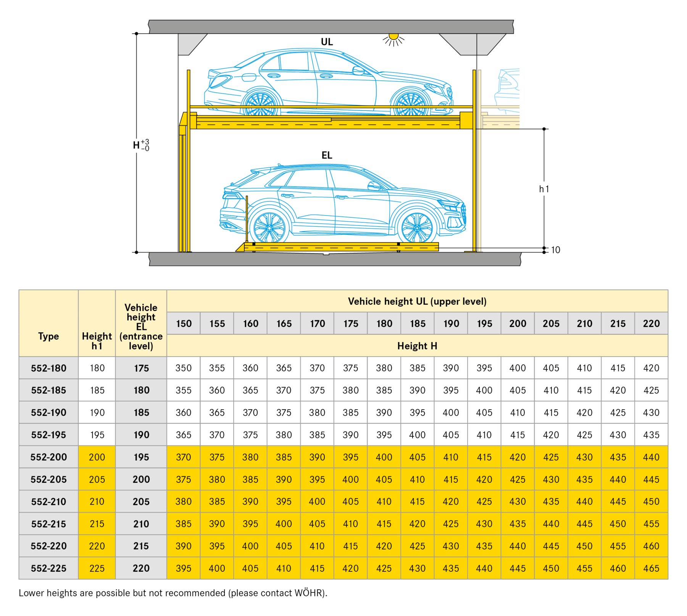Image resolution: width=687 pixels, height=616 pixels.
Task: Select the sedan parked on upper level
Action: (328, 82)
